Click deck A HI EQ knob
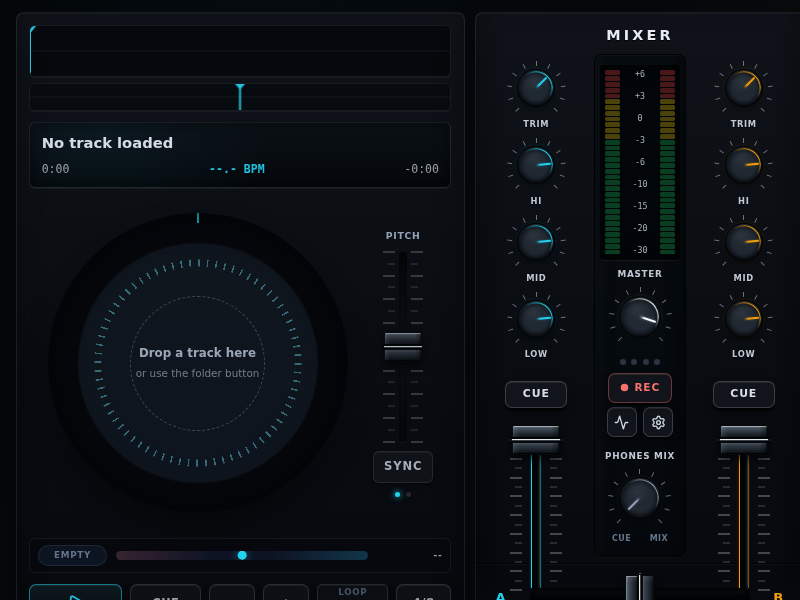 coord(536,165)
